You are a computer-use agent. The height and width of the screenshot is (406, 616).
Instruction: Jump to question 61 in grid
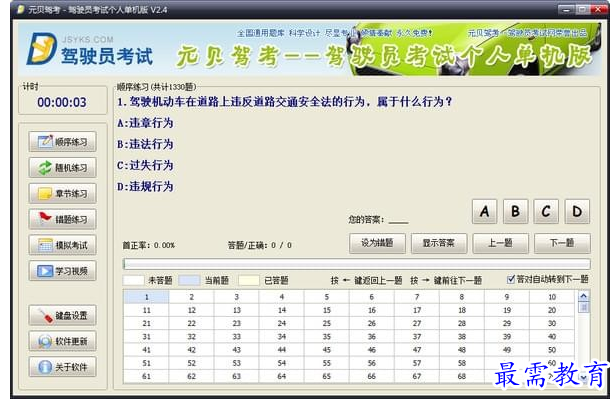click(147, 377)
